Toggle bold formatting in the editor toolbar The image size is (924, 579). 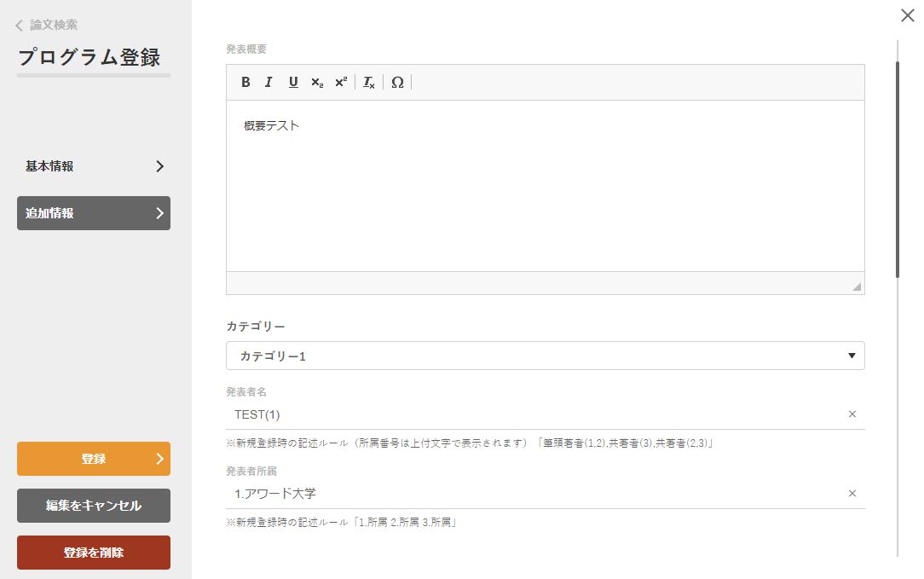pos(245,83)
